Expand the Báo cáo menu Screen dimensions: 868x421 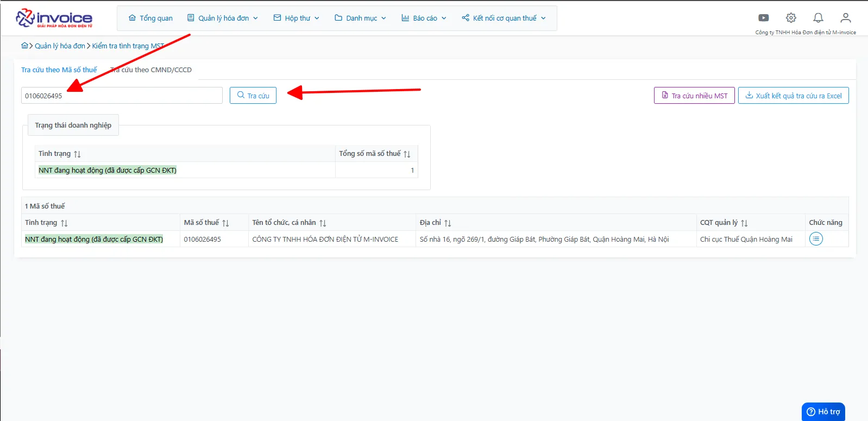(424, 18)
